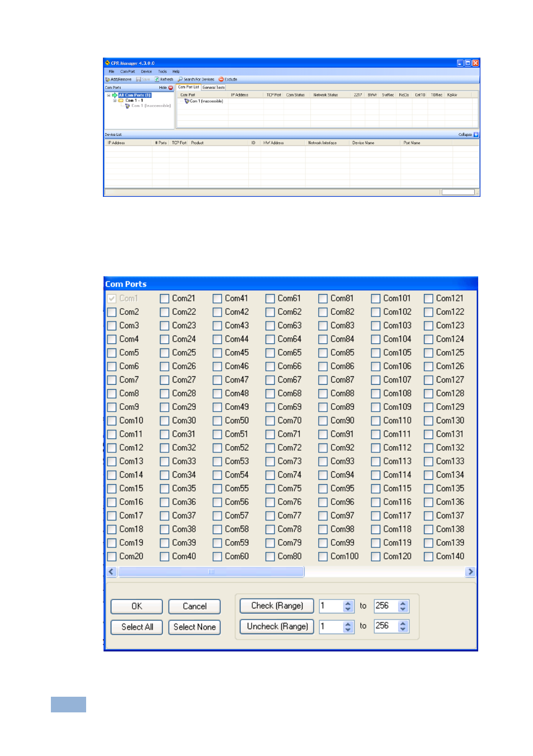Click the red Hide icon in the Com Ports panel

171,88
